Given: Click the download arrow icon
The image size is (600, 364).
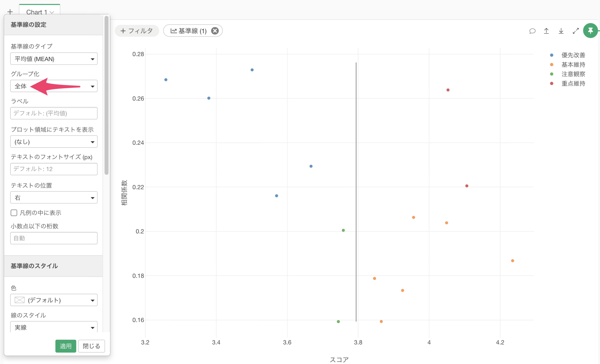Looking at the screenshot, I should [561, 31].
